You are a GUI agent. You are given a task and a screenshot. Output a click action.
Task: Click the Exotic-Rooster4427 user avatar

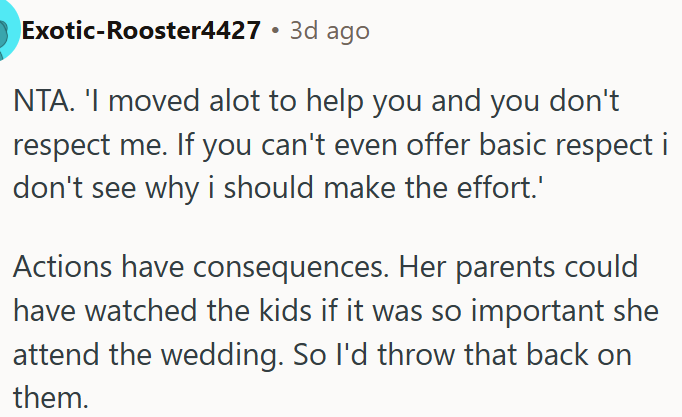(x=8, y=31)
